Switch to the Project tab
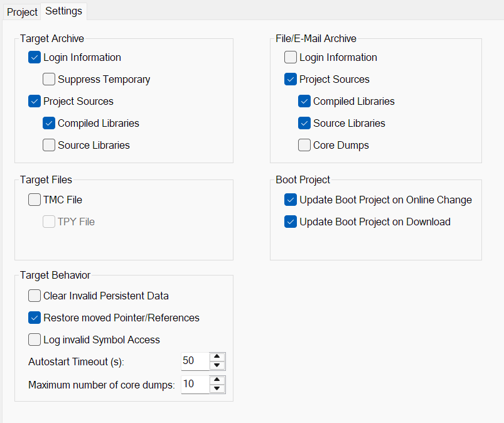This screenshot has height=423, width=504. pos(21,12)
